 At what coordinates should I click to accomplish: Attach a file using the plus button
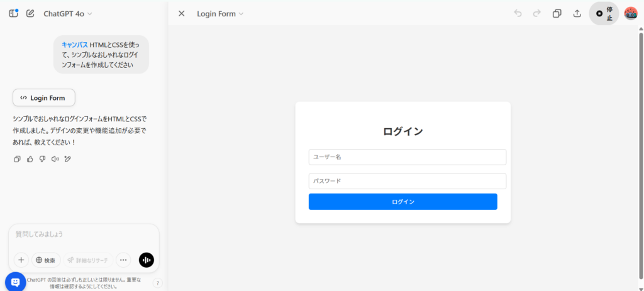[x=21, y=260]
